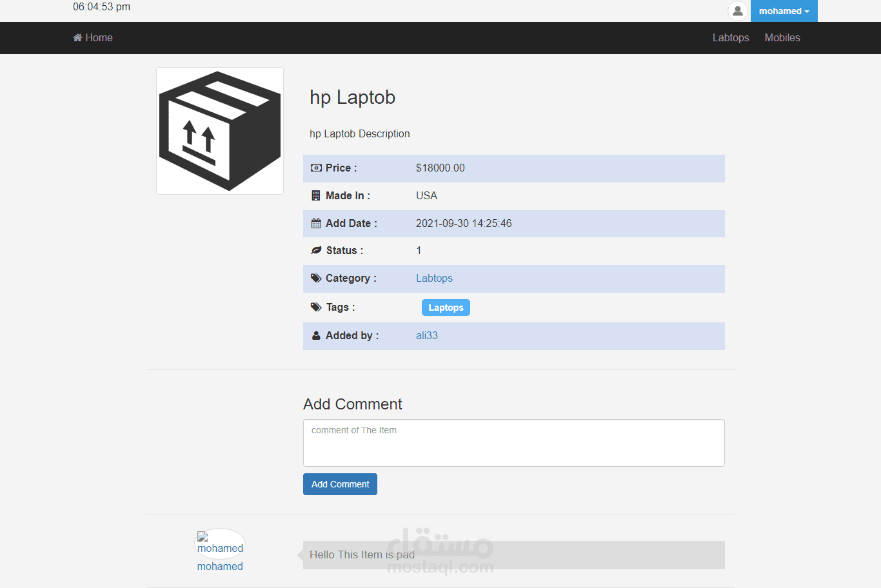Click the calendar icon beside Add Date
Screen dimensions: 881x588
point(316,223)
